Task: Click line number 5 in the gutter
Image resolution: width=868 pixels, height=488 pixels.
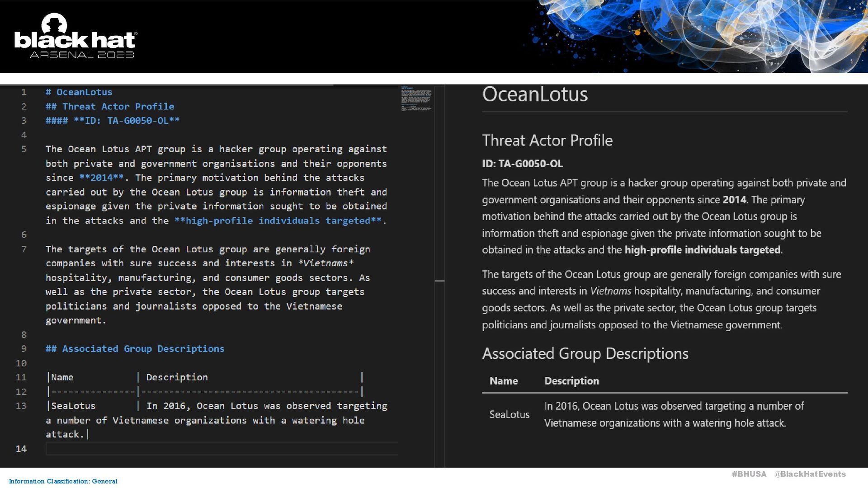Action: click(x=24, y=149)
